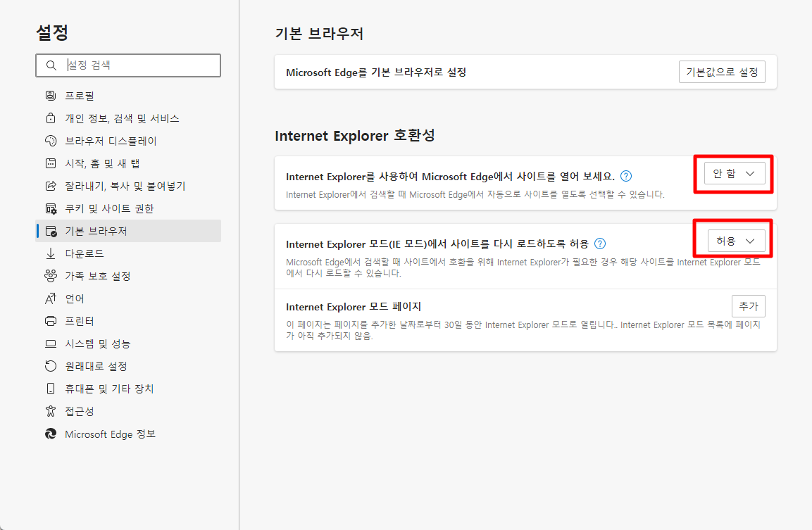Click the 프로필 icon in sidebar

pyautogui.click(x=51, y=96)
